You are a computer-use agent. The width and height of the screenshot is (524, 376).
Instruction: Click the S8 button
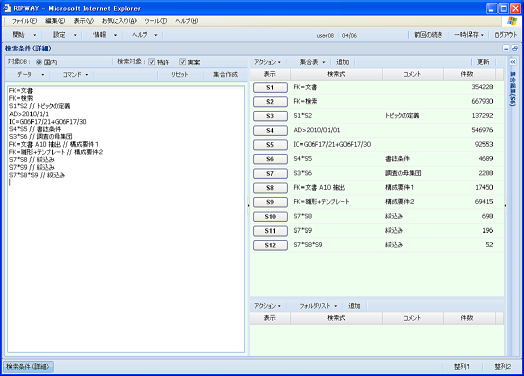tap(270, 188)
